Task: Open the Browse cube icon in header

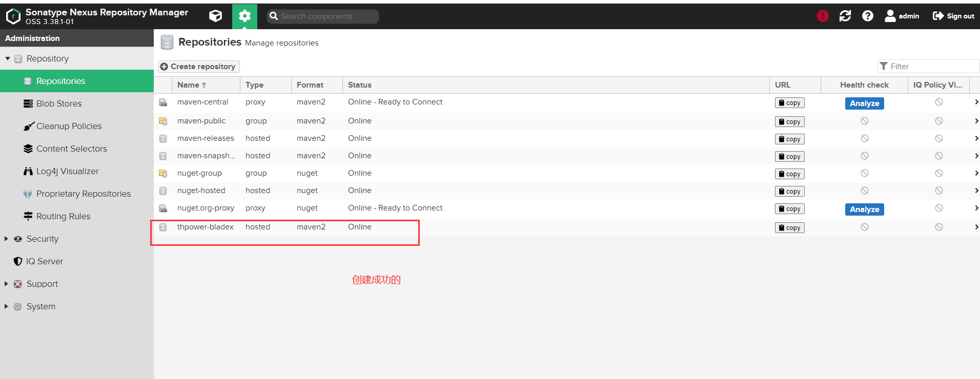Action: 216,16
